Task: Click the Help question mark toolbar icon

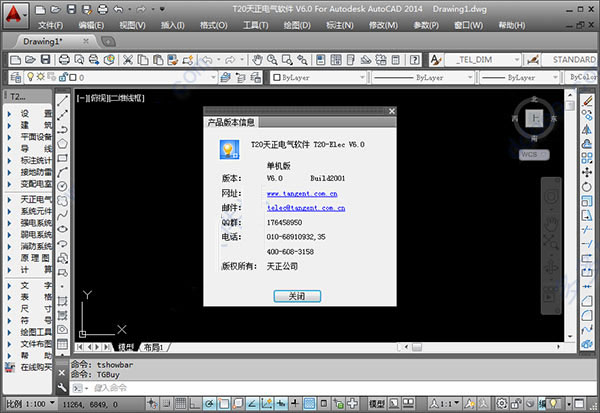Action: 414,60
